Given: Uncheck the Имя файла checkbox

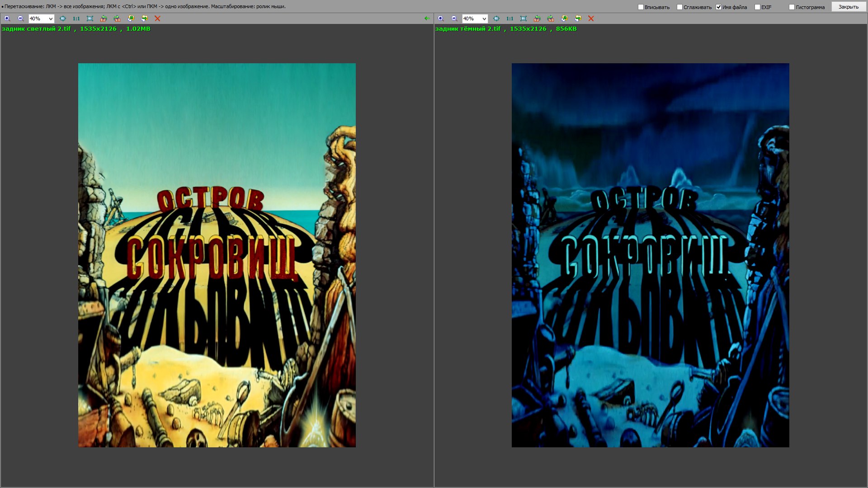Looking at the screenshot, I should 719,7.
